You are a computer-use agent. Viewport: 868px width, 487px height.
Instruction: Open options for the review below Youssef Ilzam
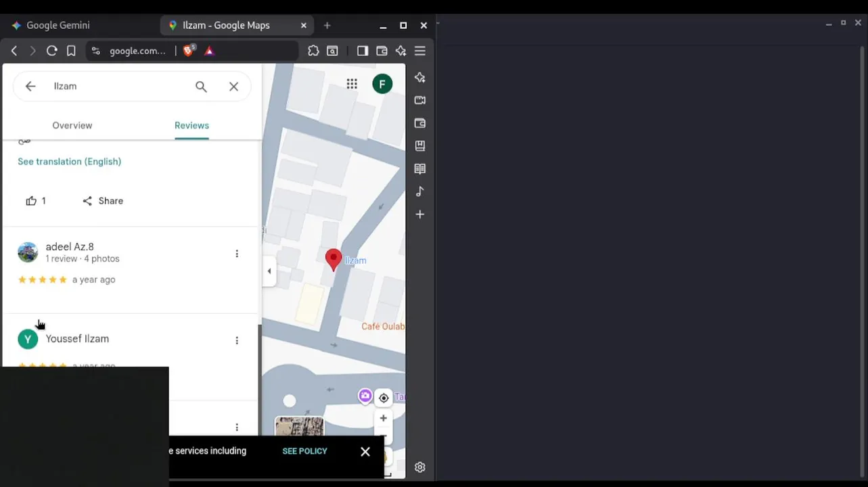(237, 427)
